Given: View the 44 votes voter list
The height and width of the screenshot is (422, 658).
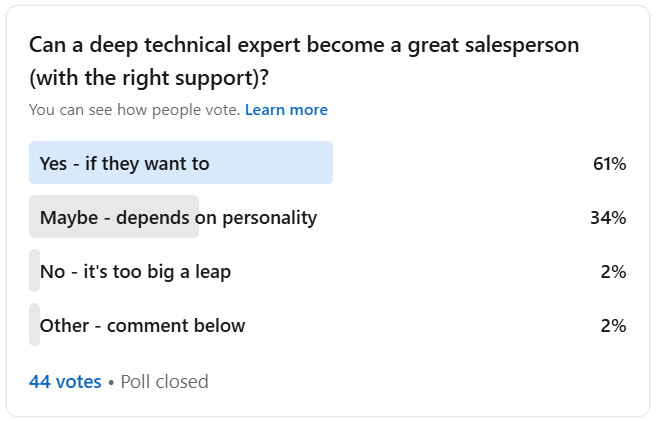Looking at the screenshot, I should [x=65, y=382].
